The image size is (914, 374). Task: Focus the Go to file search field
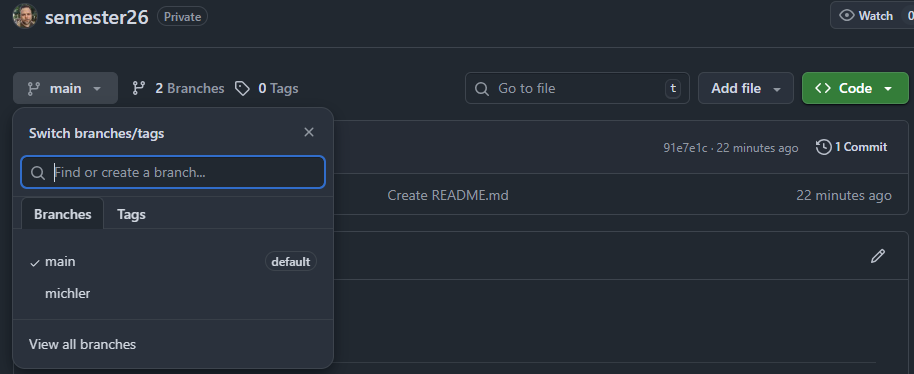coord(577,88)
